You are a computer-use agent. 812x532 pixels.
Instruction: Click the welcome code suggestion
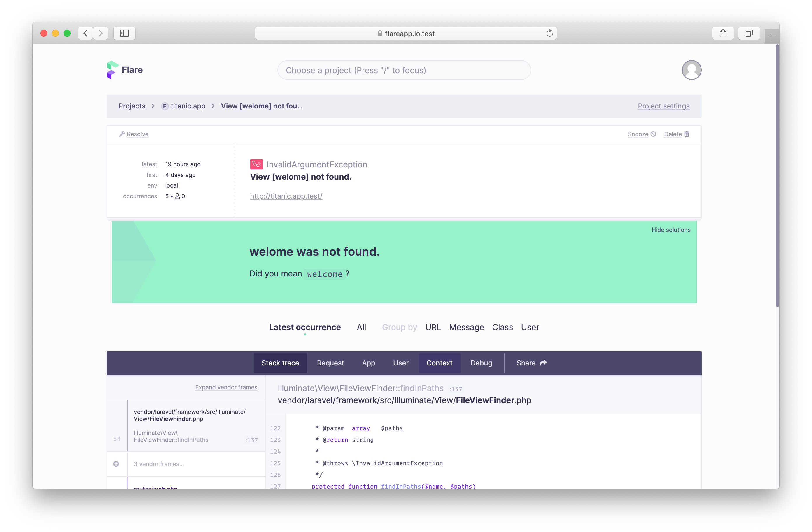tap(324, 274)
